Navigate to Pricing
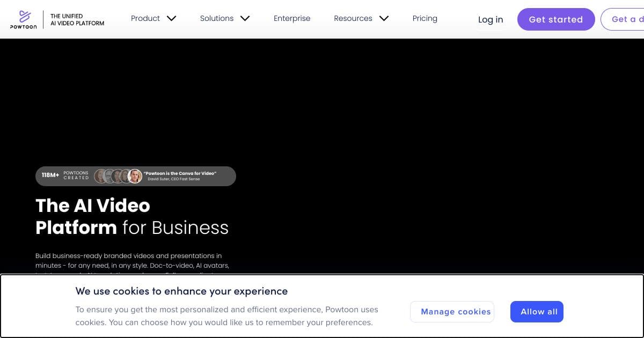Image resolution: width=644 pixels, height=338 pixels. click(425, 18)
